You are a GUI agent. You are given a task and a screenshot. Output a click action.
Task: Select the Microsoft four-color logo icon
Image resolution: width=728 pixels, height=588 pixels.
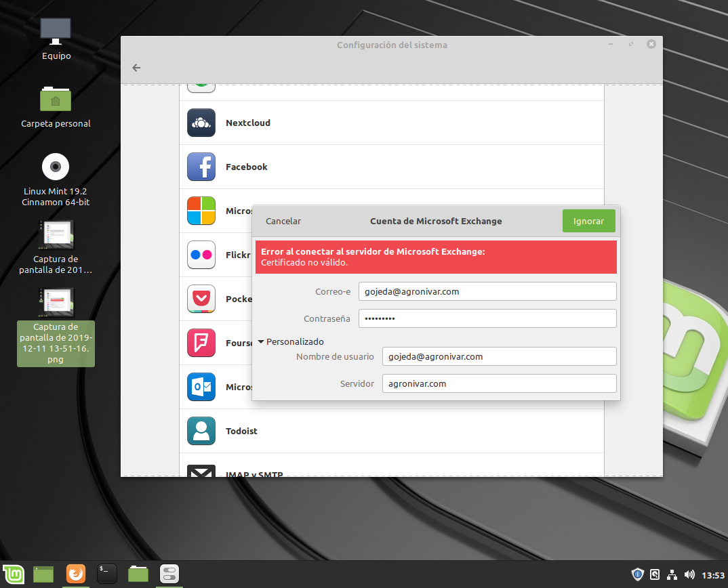(x=201, y=211)
